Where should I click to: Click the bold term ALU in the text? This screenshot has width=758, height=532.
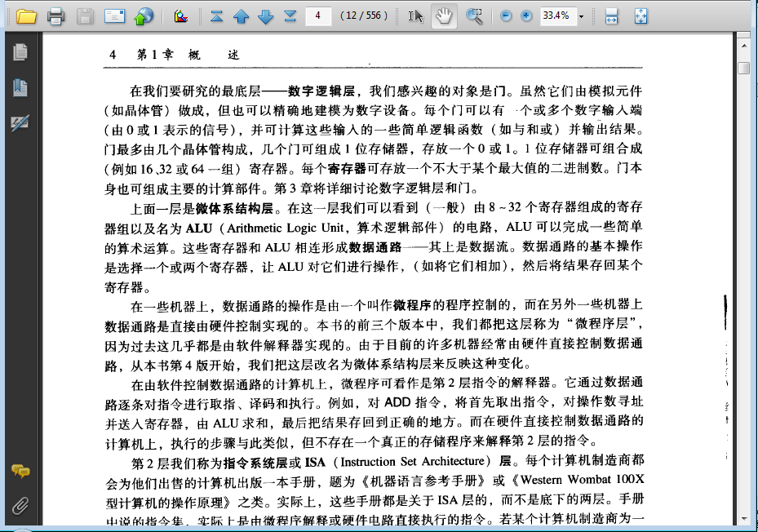[199, 228]
